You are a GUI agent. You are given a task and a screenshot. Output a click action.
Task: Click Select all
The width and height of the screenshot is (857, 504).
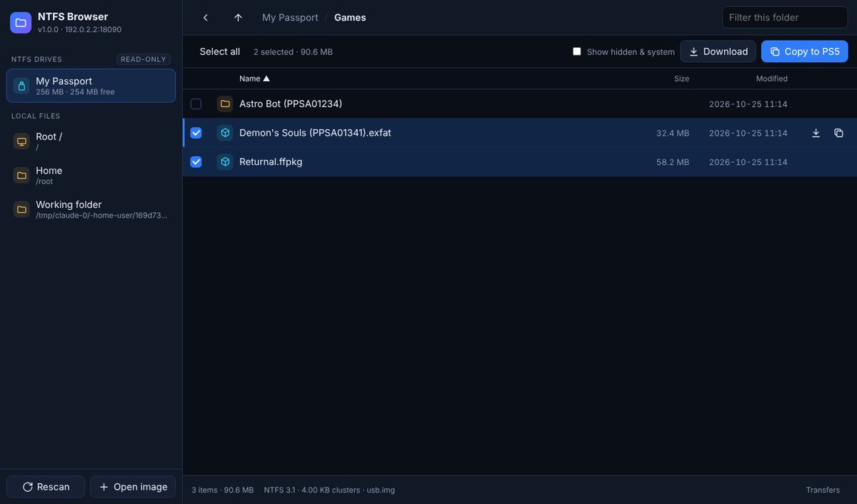220,51
